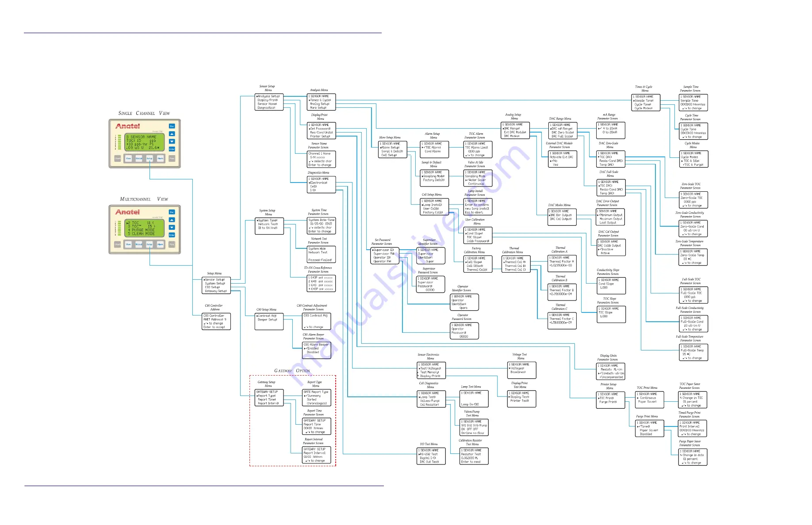The width and height of the screenshot is (812, 525).
Task: Click 'Factory Calib' in Cell Setup Menu box
Action: click(x=433, y=213)
